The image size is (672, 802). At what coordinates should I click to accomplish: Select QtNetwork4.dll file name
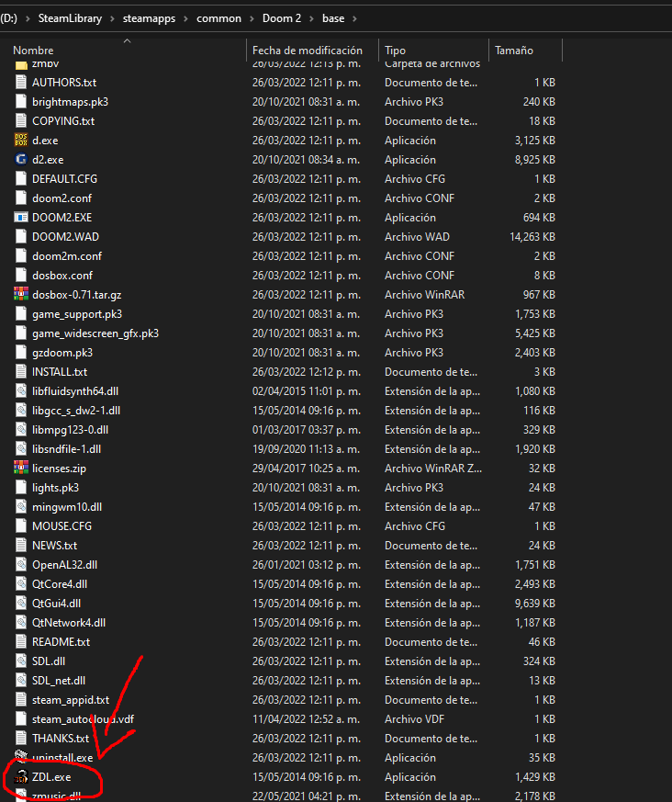point(69,623)
